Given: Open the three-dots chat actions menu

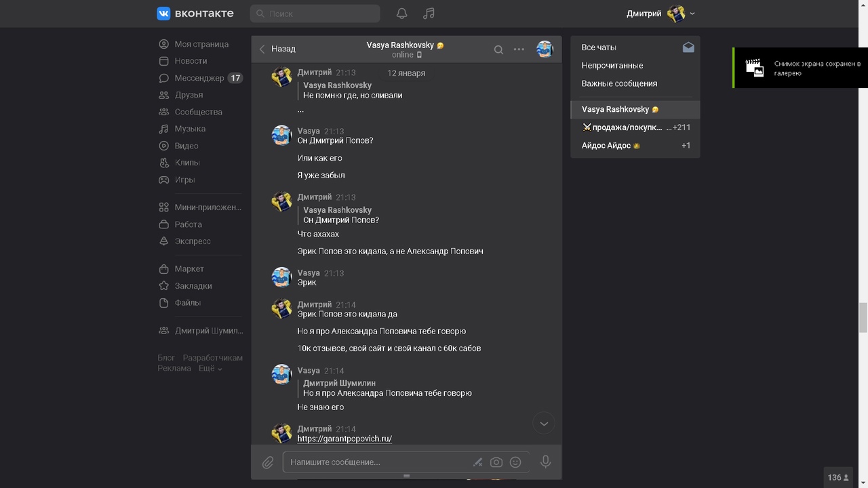Looking at the screenshot, I should pyautogui.click(x=519, y=49).
